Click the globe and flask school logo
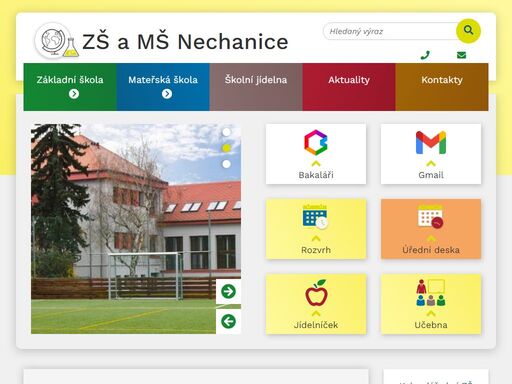The height and width of the screenshot is (384, 512). pyautogui.click(x=57, y=41)
